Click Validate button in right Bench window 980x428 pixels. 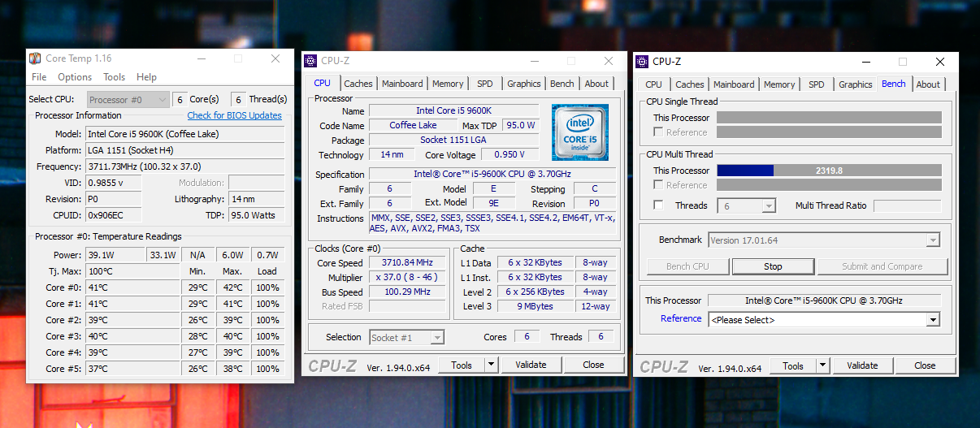point(862,366)
